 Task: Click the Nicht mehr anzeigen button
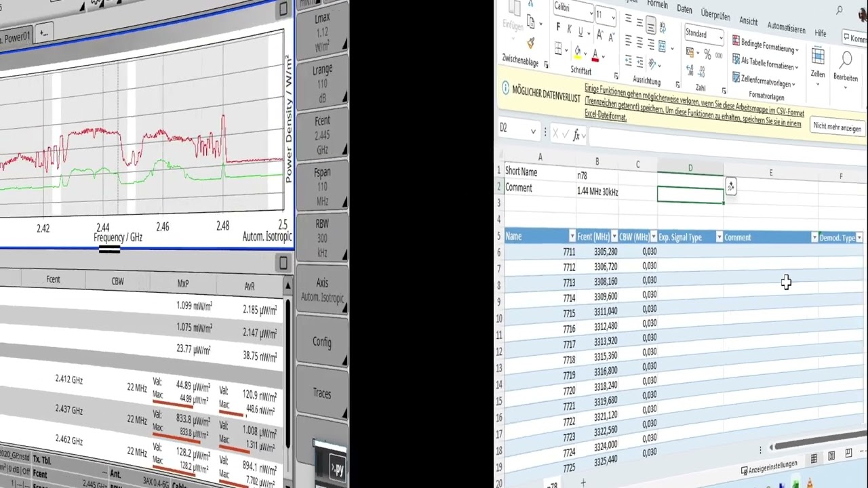837,127
